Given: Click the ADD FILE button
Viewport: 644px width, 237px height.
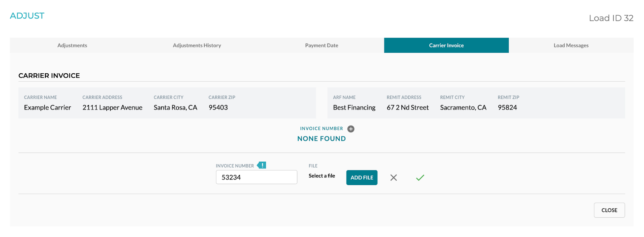Looking at the screenshot, I should click(362, 177).
